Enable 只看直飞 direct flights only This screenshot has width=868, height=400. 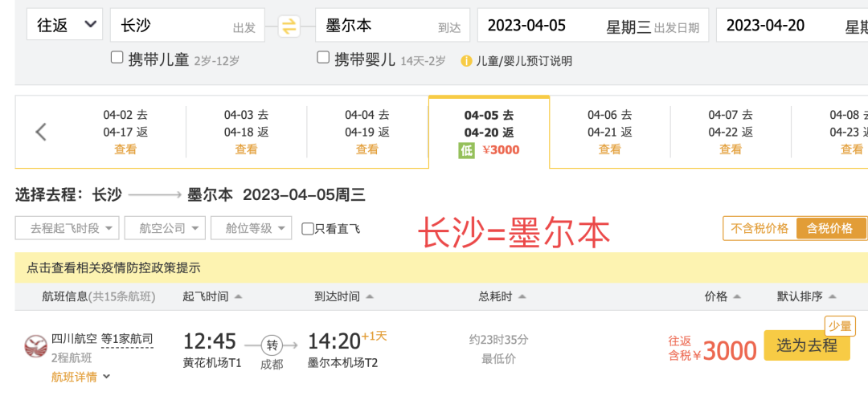tap(308, 228)
